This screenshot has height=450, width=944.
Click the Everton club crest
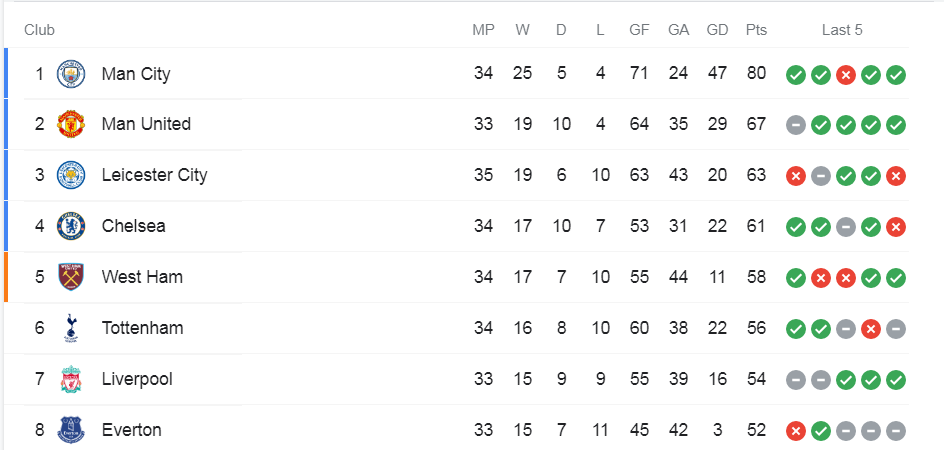click(71, 430)
